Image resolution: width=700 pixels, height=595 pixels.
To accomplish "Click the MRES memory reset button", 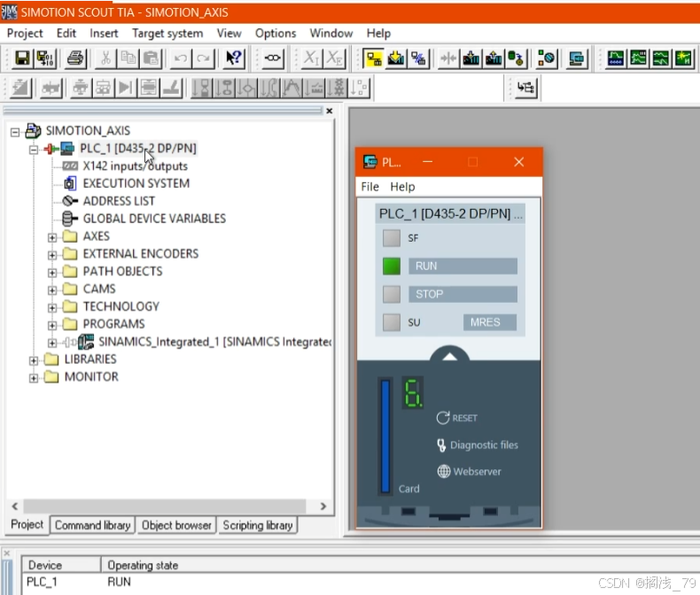I will point(490,322).
